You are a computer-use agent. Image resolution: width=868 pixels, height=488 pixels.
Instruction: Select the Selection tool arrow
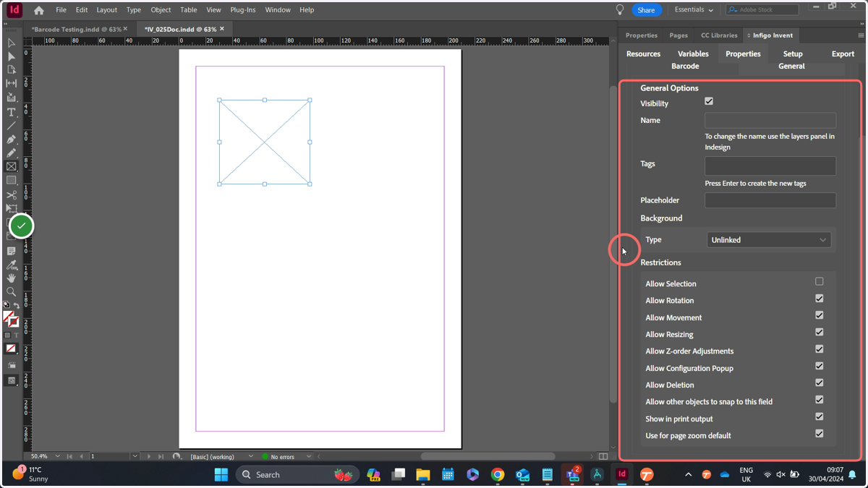pyautogui.click(x=12, y=43)
